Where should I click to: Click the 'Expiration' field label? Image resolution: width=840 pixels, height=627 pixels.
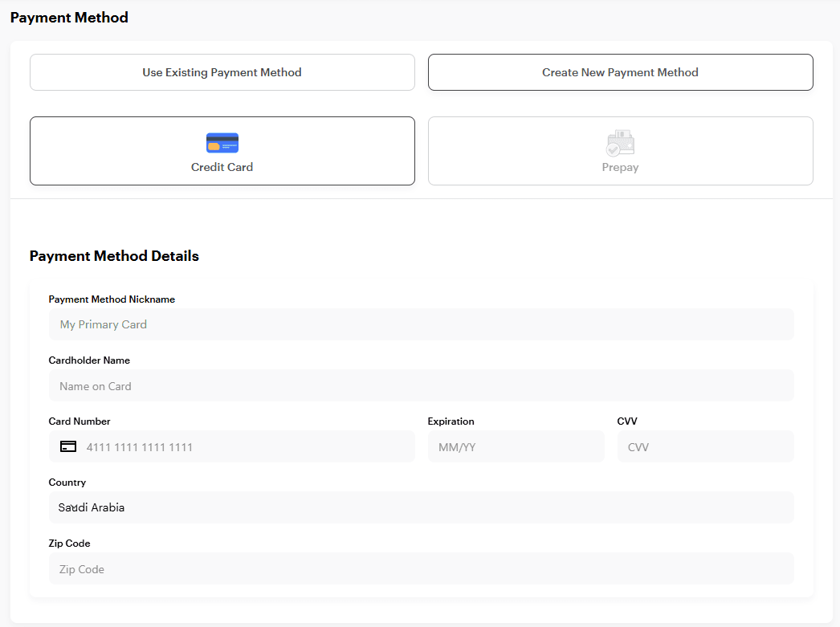click(451, 421)
